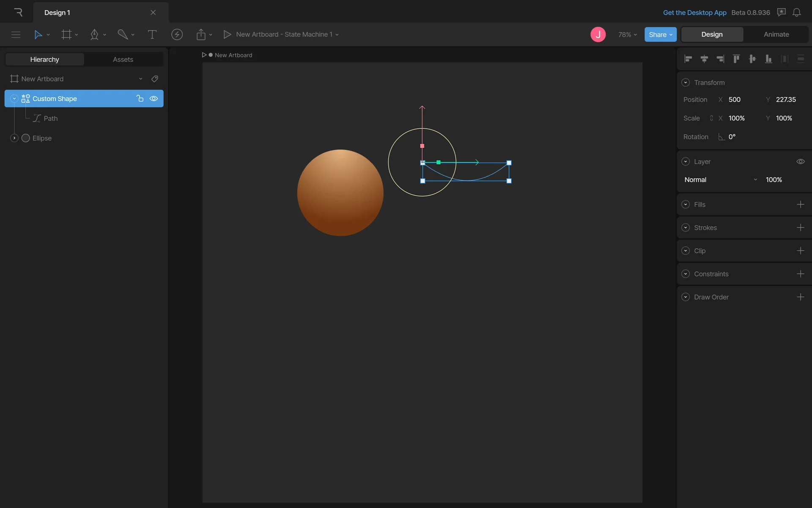The width and height of the screenshot is (812, 508).
Task: Click the Share button
Action: coord(660,34)
